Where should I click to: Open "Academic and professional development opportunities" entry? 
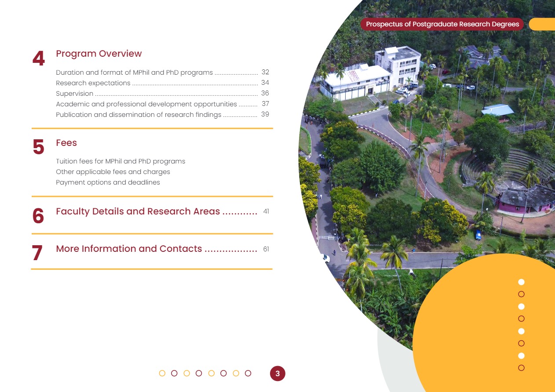coord(146,104)
